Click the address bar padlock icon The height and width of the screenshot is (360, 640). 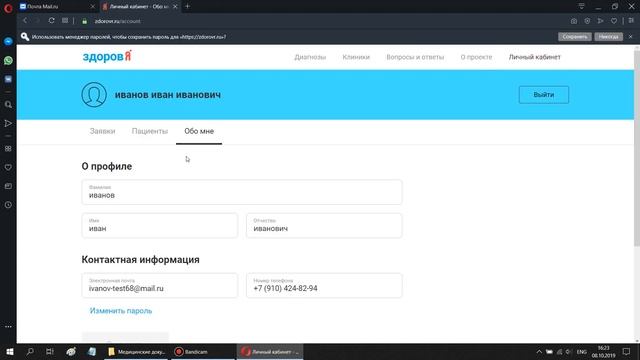pyautogui.click(x=84, y=21)
